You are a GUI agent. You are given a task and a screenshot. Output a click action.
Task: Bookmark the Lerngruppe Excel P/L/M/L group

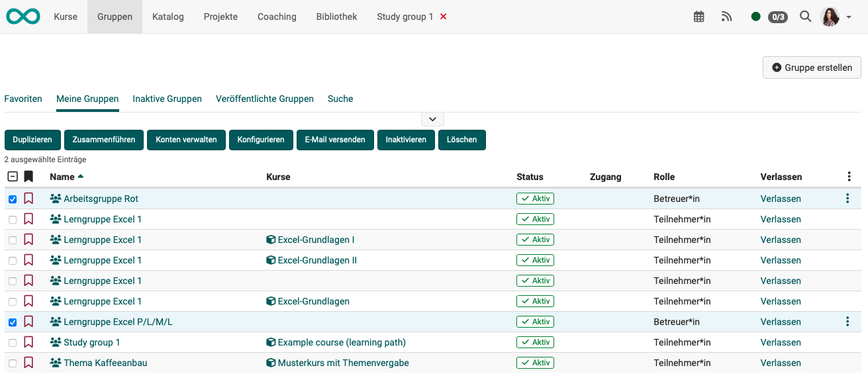(x=28, y=322)
